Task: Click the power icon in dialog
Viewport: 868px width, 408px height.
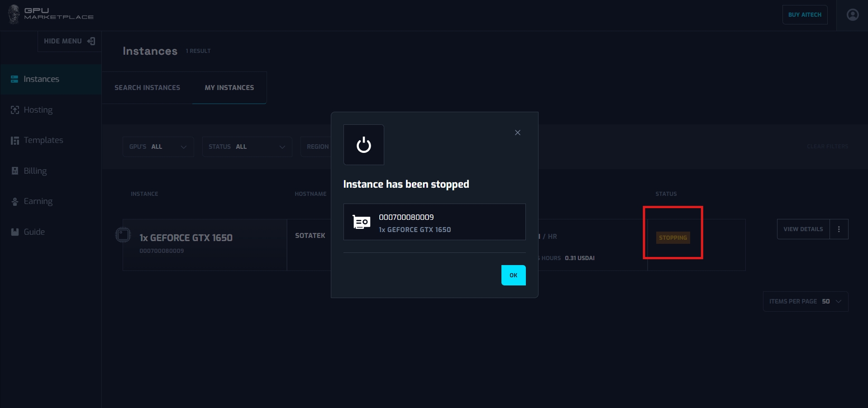Action: coord(363,145)
